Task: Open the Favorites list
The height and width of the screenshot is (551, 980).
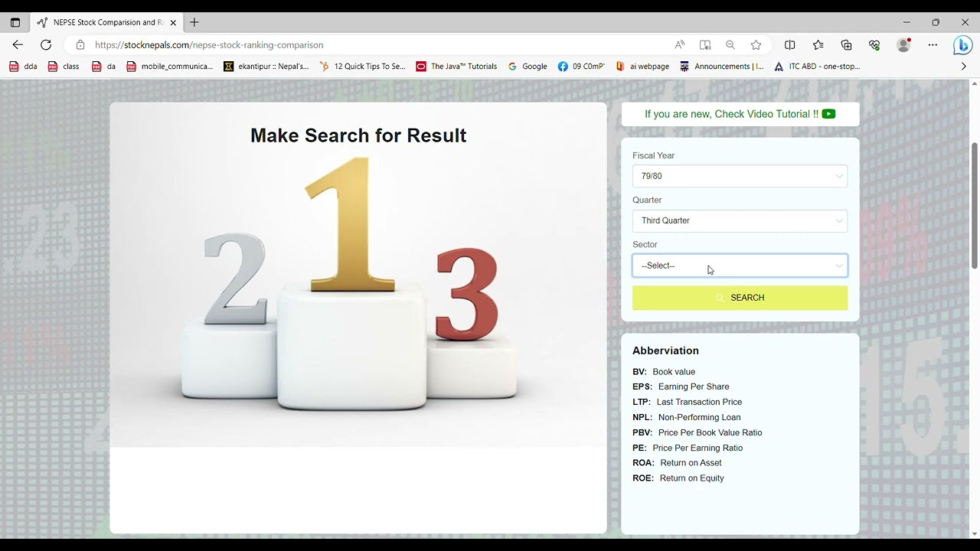Action: (x=818, y=45)
